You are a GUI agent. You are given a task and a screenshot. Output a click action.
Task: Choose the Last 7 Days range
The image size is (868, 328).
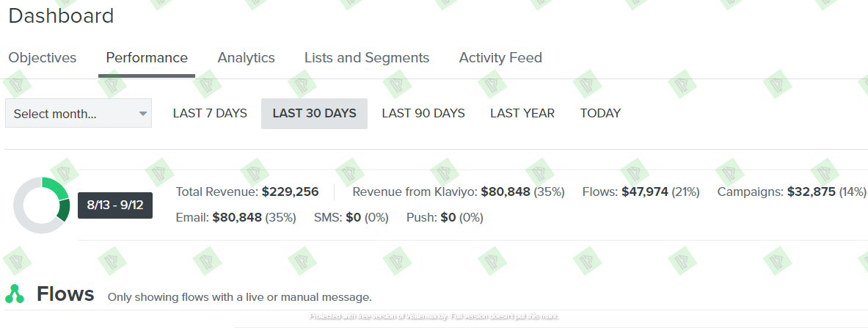[210, 114]
